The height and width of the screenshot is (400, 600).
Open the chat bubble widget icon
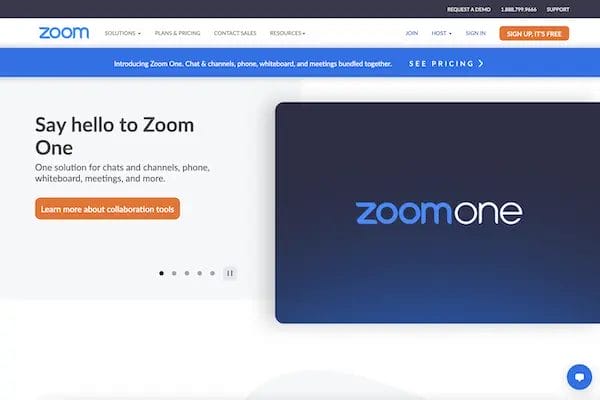tap(579, 377)
